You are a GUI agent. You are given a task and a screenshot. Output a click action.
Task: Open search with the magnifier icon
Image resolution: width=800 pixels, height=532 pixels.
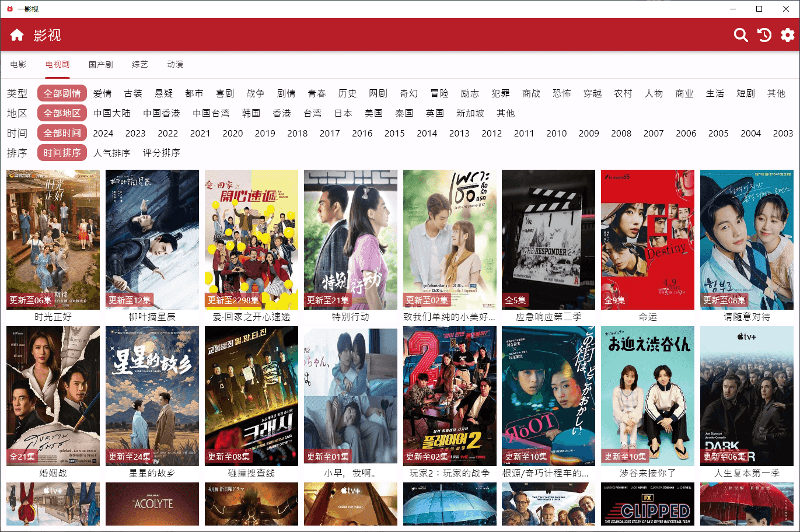tap(740, 35)
